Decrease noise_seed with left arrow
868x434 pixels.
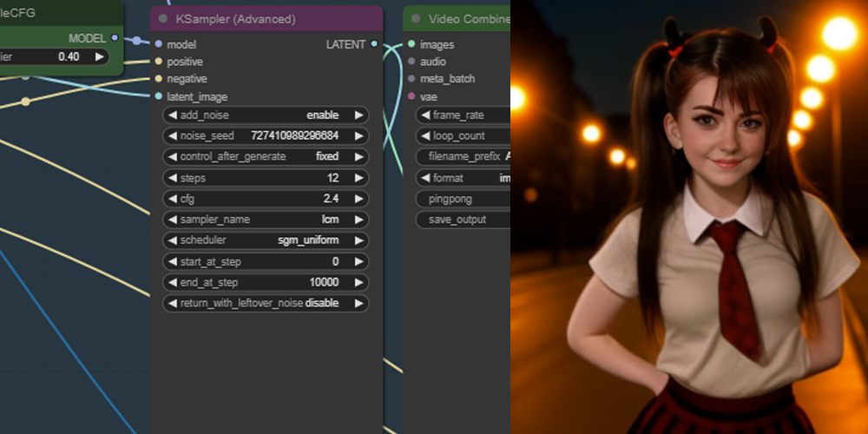point(173,135)
